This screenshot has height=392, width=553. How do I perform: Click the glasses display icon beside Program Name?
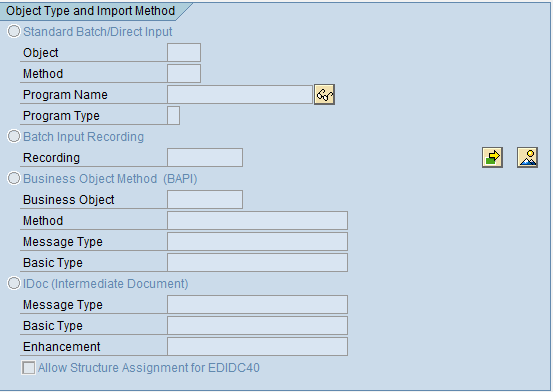click(x=324, y=95)
